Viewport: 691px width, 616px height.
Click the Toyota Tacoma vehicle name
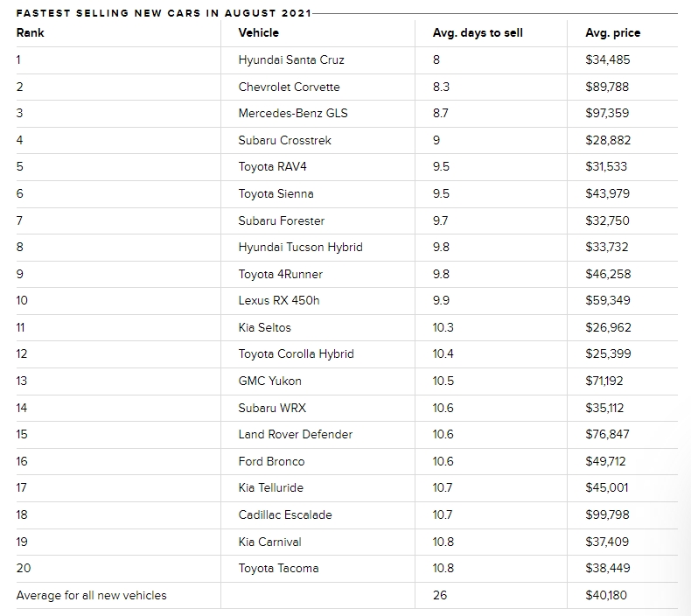click(278, 568)
